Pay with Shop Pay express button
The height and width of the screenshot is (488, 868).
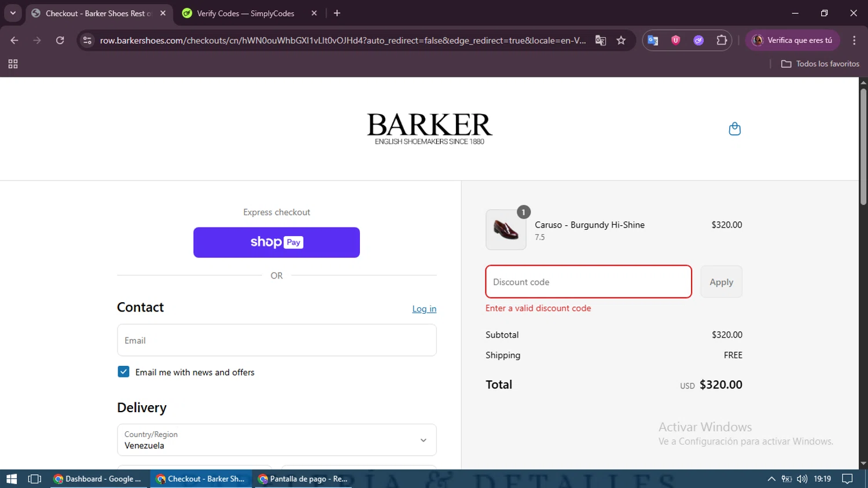pyautogui.click(x=277, y=243)
